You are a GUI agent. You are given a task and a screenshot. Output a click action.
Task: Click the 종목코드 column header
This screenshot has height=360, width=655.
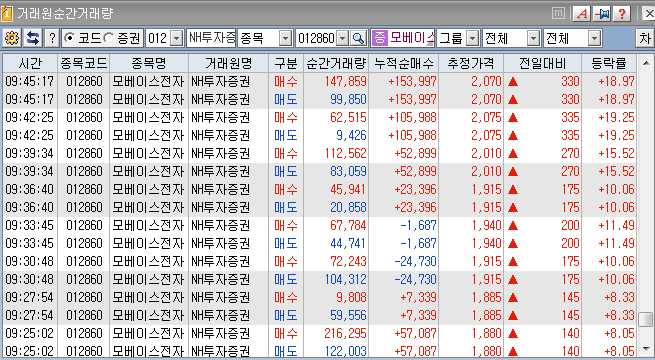click(x=84, y=63)
